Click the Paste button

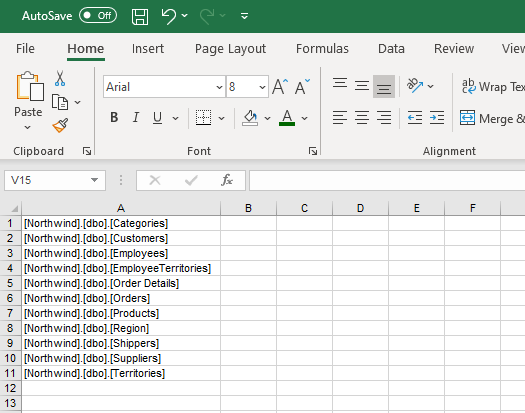[x=28, y=100]
